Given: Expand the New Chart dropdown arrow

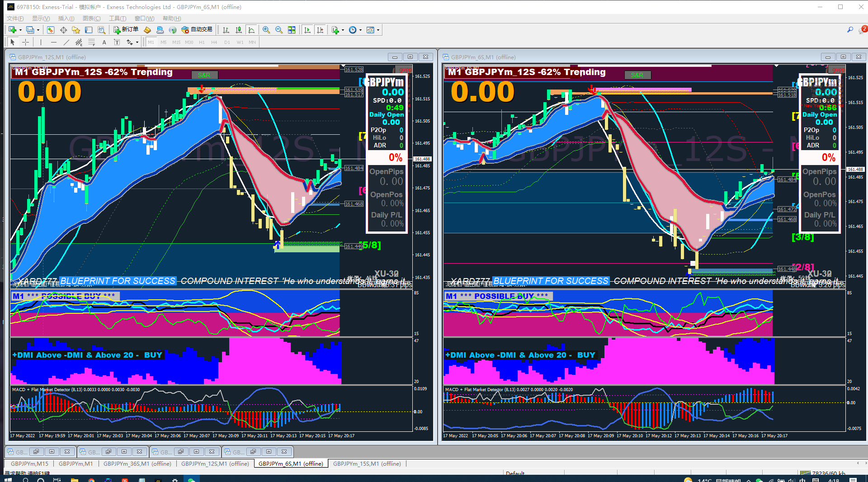Looking at the screenshot, I should 20,30.
